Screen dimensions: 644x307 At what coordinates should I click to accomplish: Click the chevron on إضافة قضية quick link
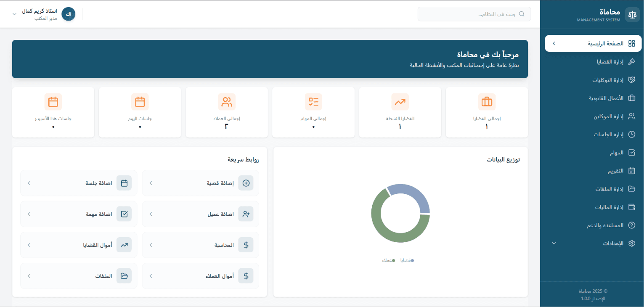(x=151, y=183)
